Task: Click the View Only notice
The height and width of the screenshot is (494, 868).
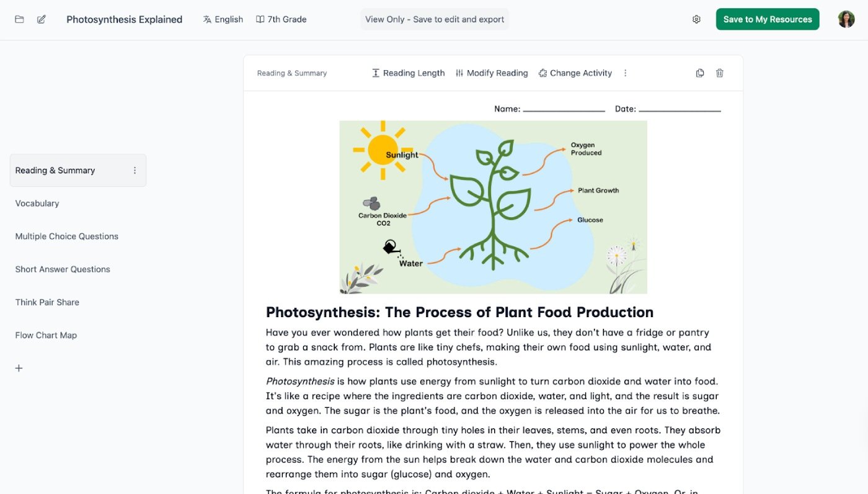Action: tap(435, 19)
